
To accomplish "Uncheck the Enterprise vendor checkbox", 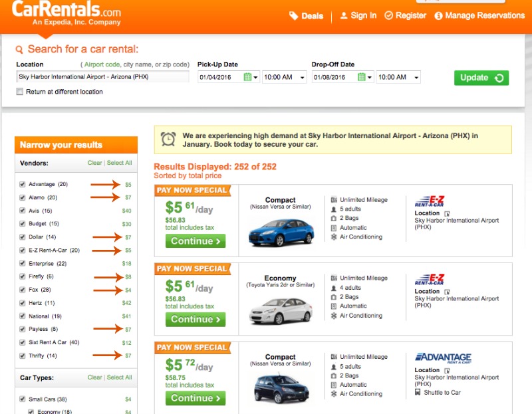I will click(23, 263).
